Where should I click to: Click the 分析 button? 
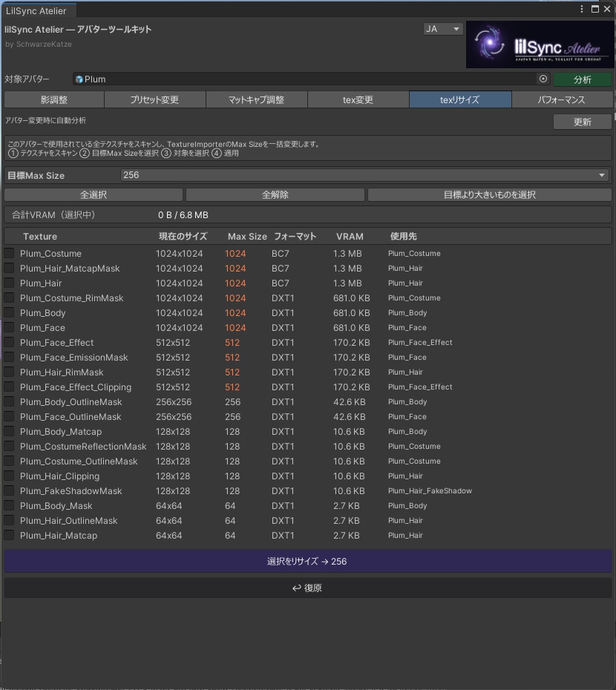(x=582, y=79)
